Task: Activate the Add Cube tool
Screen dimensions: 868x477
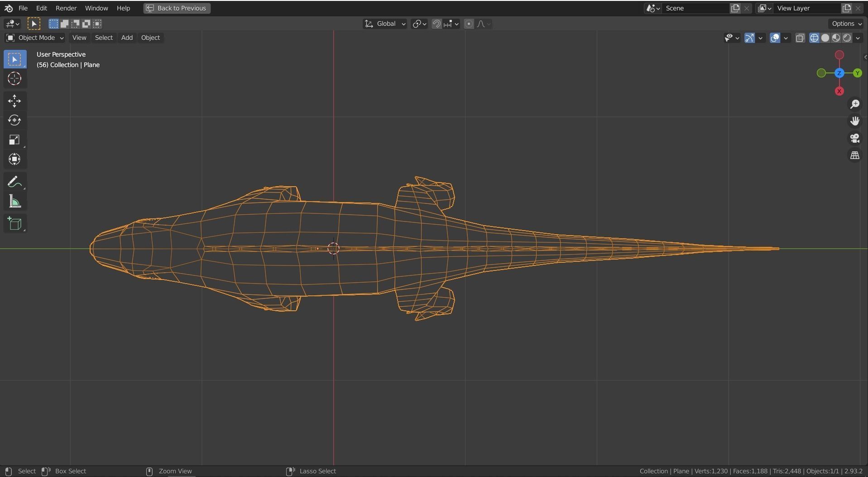Action: coord(15,223)
